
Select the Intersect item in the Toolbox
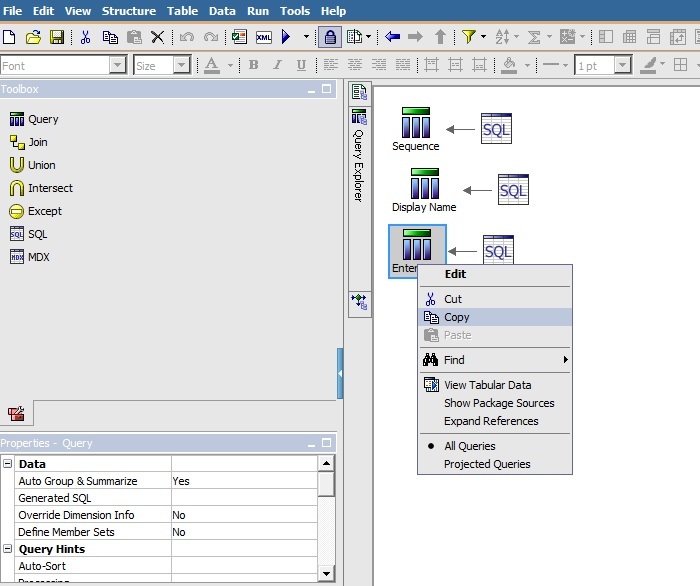[41, 188]
